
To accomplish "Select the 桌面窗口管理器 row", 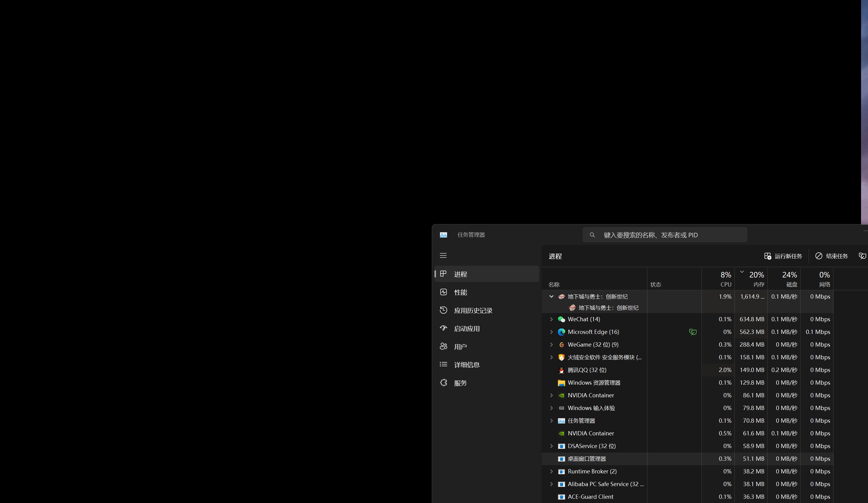I will pyautogui.click(x=687, y=459).
